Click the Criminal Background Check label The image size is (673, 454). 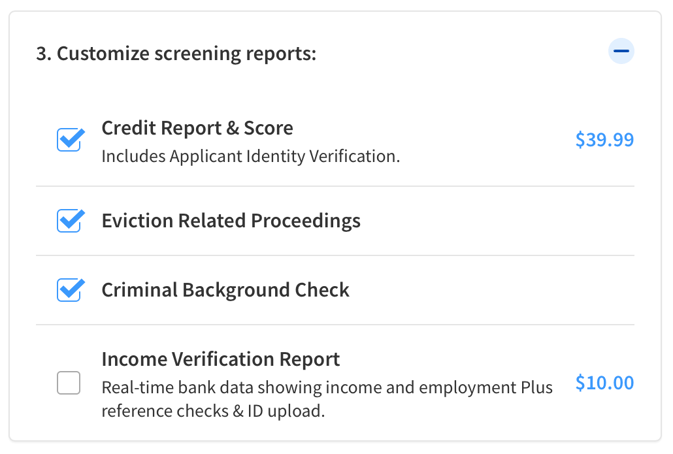pyautogui.click(x=225, y=290)
